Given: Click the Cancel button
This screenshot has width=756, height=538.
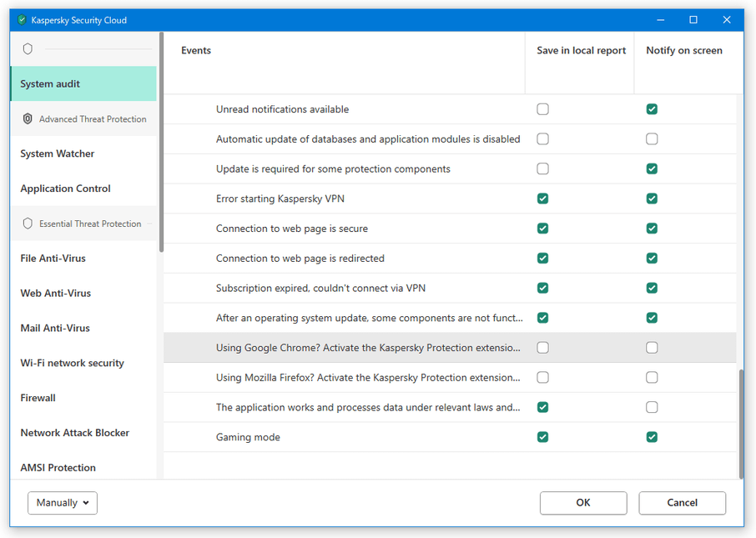Looking at the screenshot, I should (x=683, y=503).
